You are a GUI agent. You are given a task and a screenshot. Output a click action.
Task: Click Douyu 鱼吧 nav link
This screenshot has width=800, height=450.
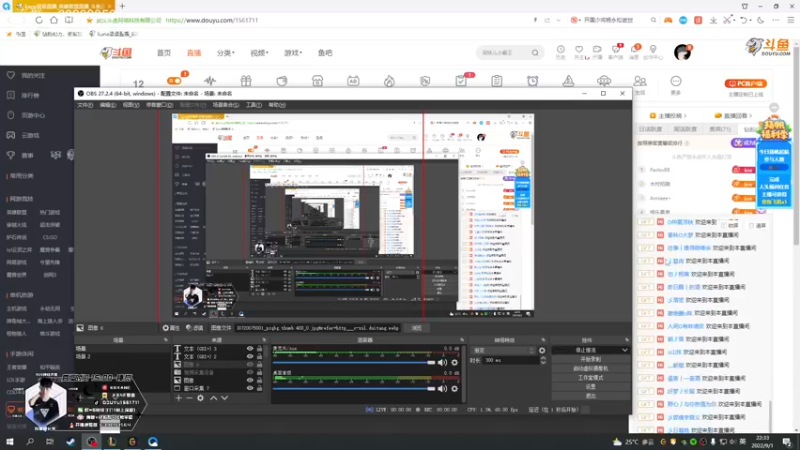click(325, 53)
